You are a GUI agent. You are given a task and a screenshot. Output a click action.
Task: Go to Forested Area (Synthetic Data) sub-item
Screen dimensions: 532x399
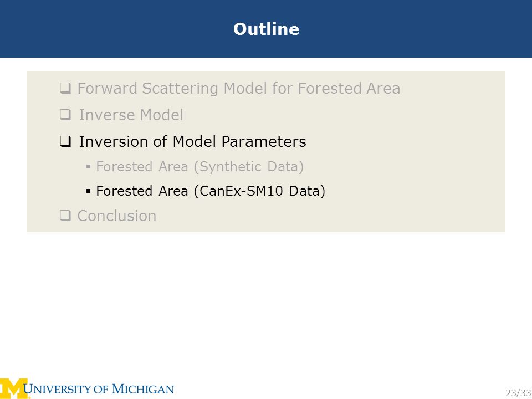click(200, 167)
